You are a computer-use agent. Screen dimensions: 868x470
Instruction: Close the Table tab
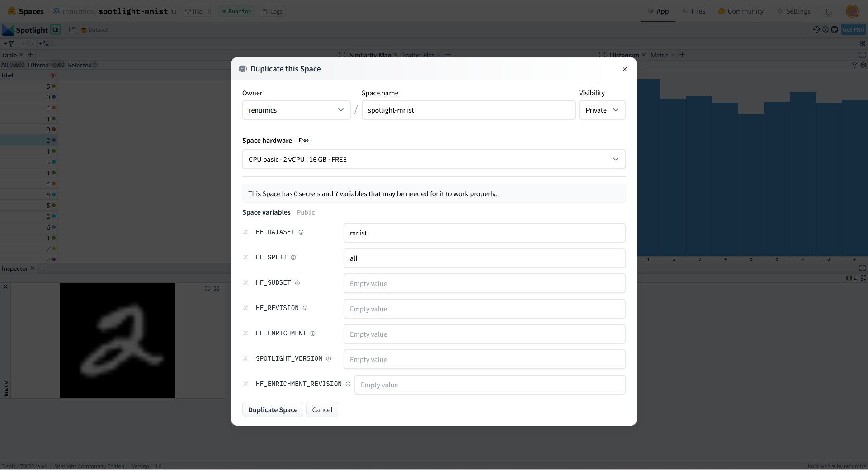21,55
